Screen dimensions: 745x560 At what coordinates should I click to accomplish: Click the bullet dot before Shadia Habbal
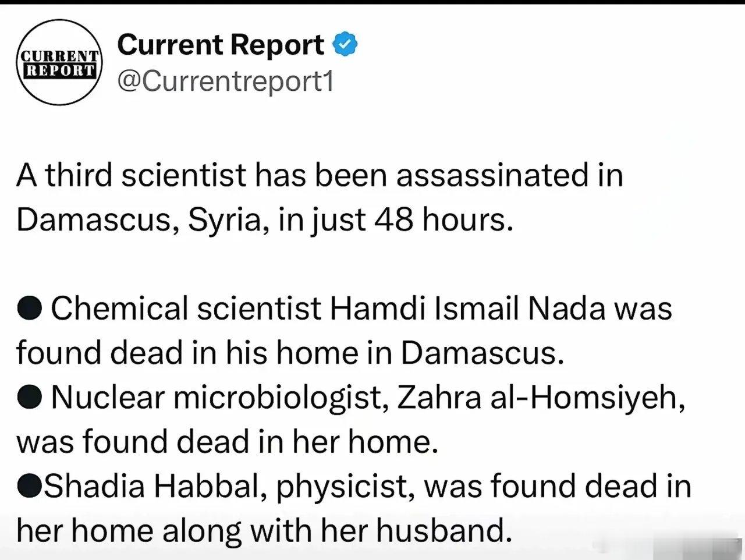29,486
